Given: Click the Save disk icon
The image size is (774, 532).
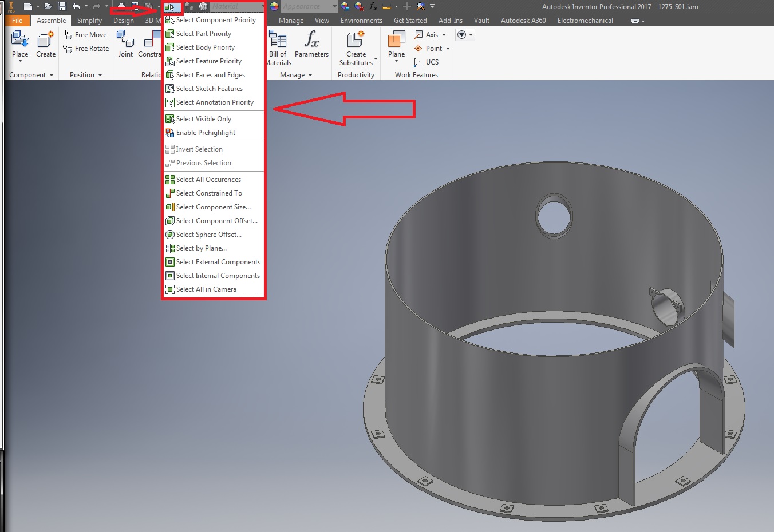Looking at the screenshot, I should (62, 6).
